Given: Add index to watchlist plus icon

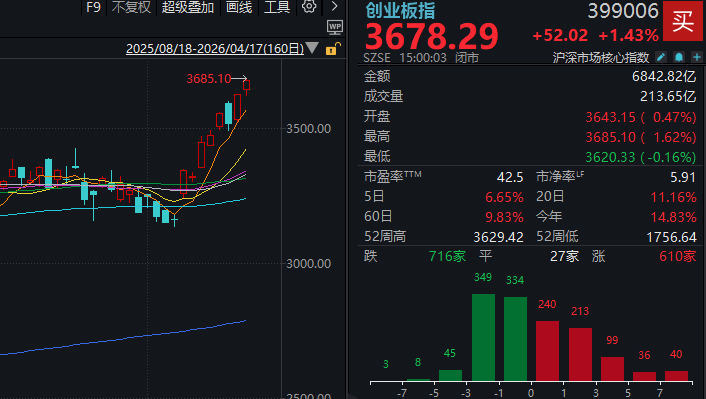Looking at the screenshot, I should (x=697, y=57).
